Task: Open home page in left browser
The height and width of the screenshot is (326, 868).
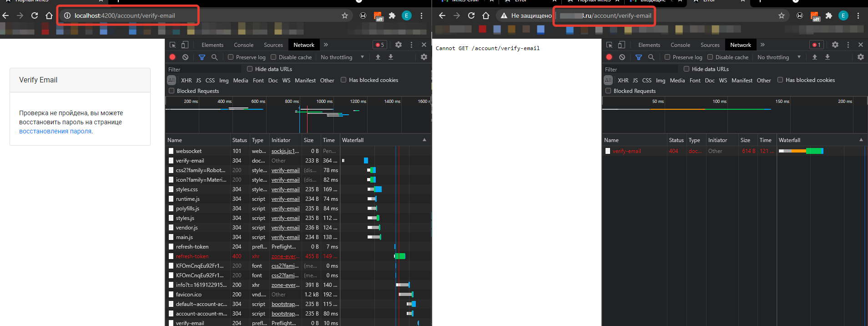Action: coord(49,15)
